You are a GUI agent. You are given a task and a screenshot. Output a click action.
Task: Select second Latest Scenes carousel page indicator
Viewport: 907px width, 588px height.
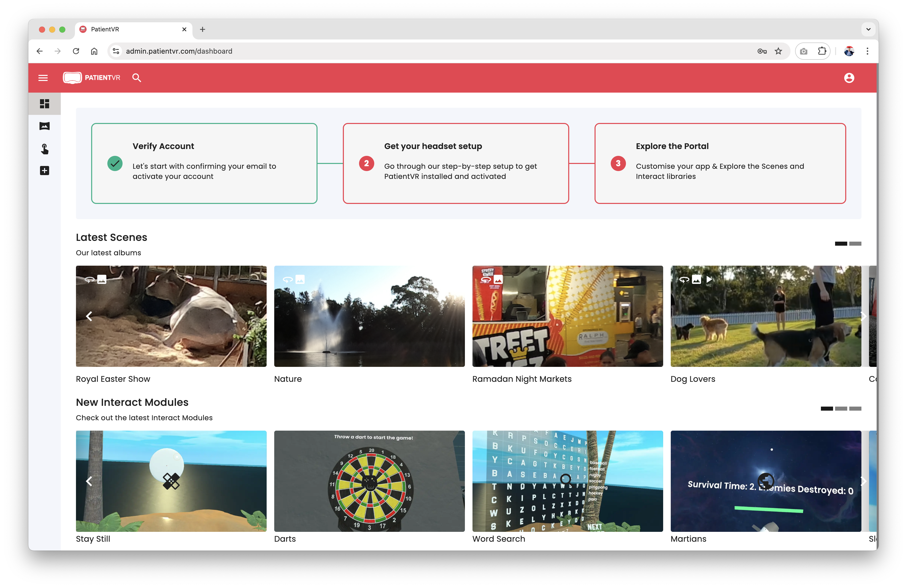pos(855,244)
